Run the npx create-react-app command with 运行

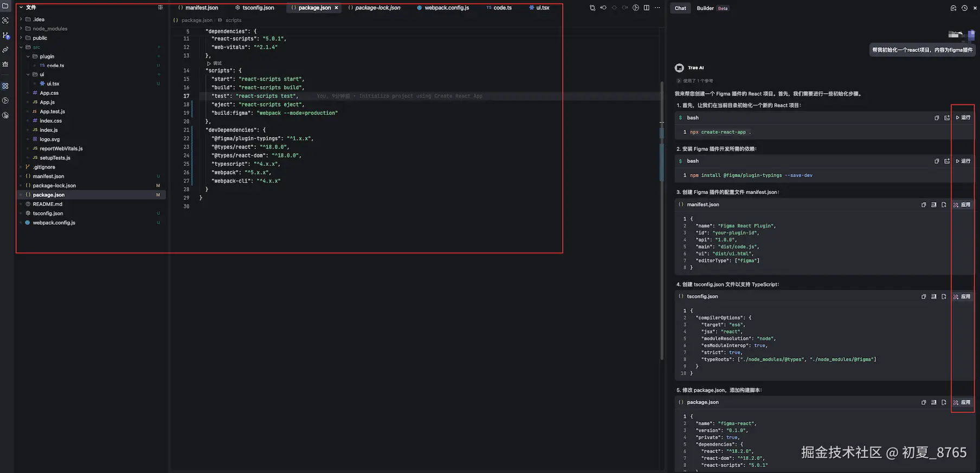coord(963,118)
